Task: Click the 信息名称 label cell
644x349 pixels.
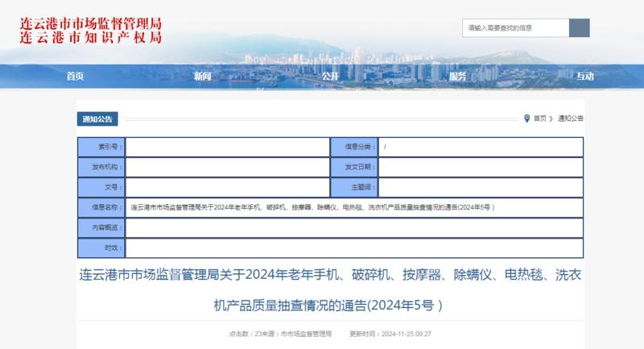Action: tap(101, 207)
